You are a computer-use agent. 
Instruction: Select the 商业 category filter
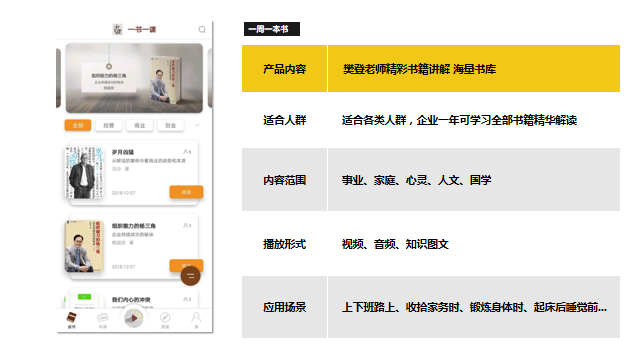point(140,125)
